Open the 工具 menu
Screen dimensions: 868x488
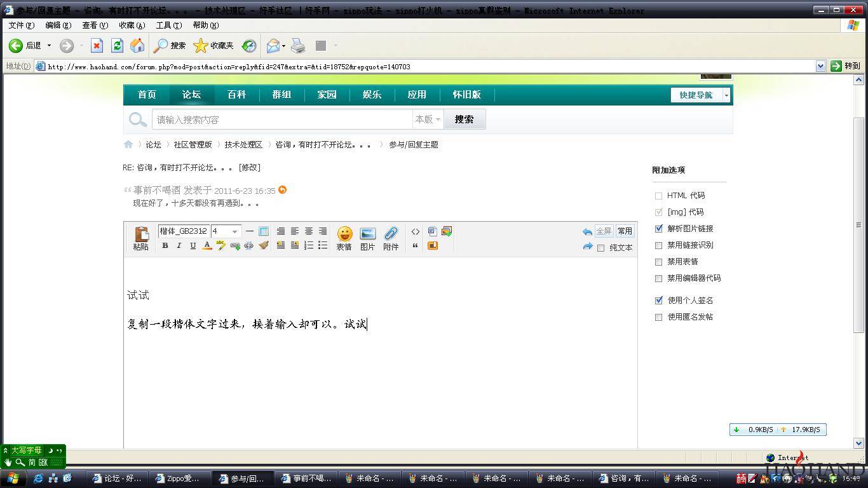[x=168, y=25]
